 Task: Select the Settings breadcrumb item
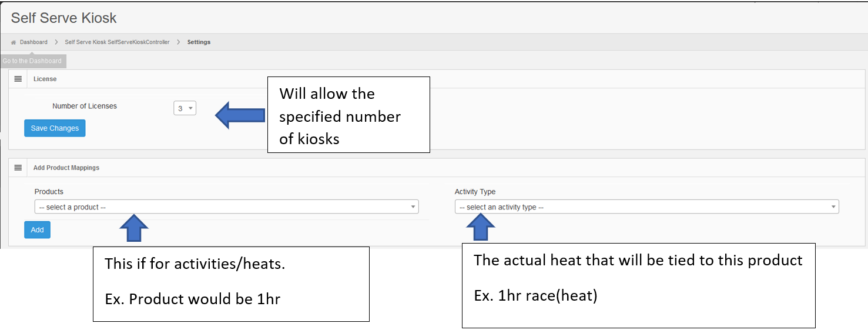199,42
